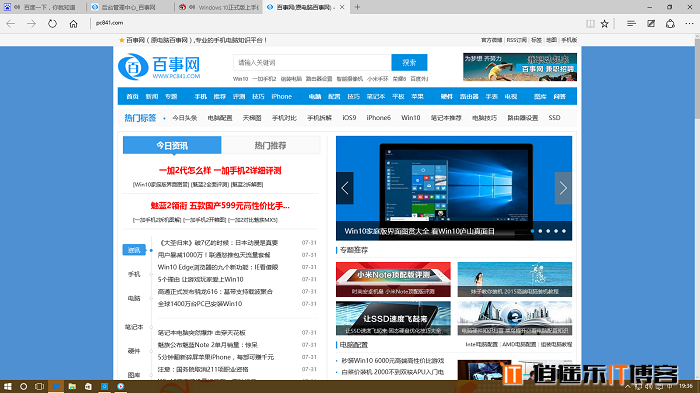Open the 官方微博 top link

tap(492, 40)
